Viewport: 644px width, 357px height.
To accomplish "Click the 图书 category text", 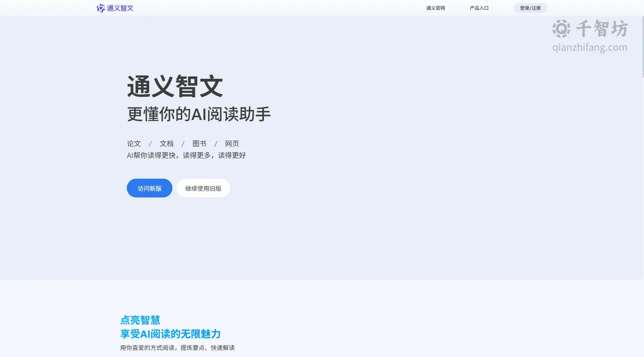I will point(199,144).
